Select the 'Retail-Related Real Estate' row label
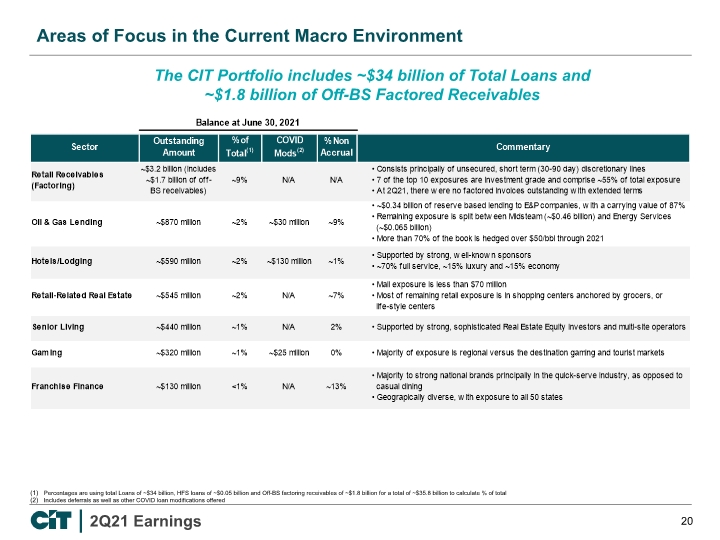The image size is (720, 540). click(82, 295)
